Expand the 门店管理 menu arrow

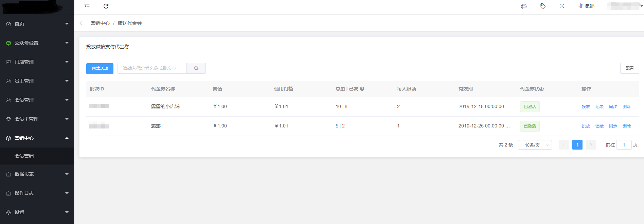tap(67, 62)
